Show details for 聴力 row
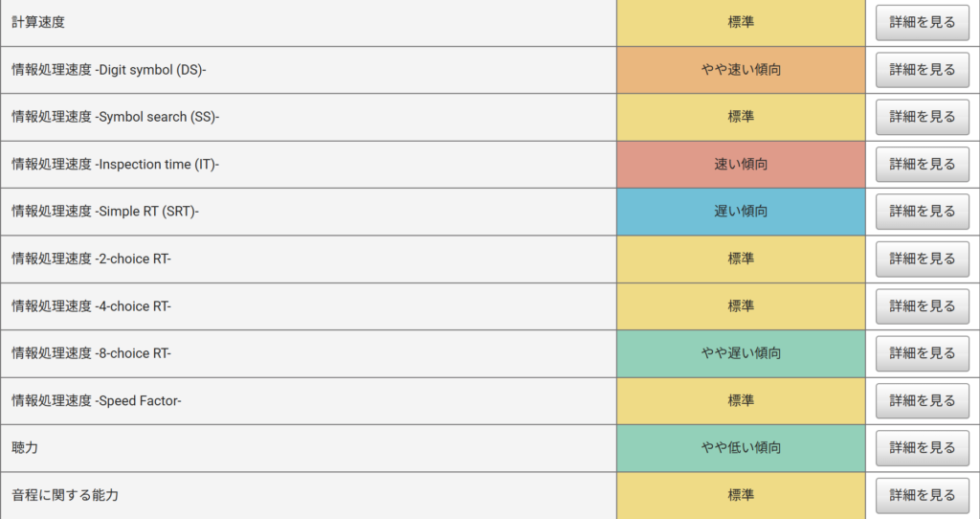 click(x=922, y=448)
